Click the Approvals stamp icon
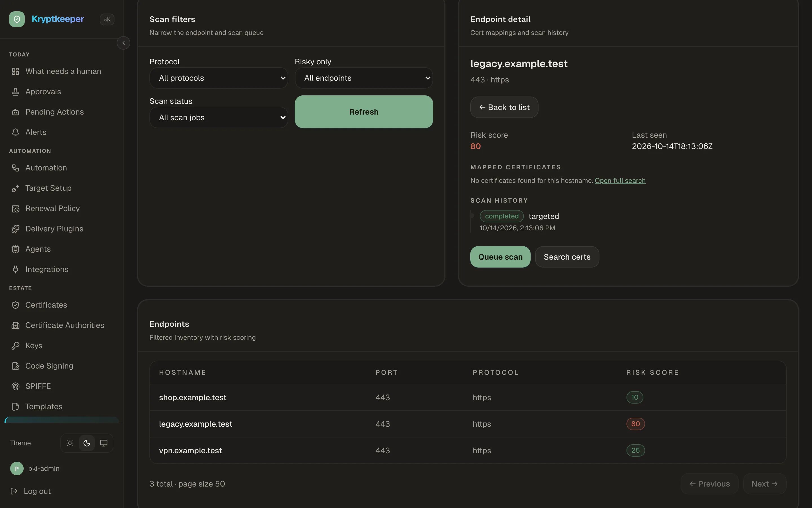This screenshot has width=812, height=508. click(x=16, y=92)
